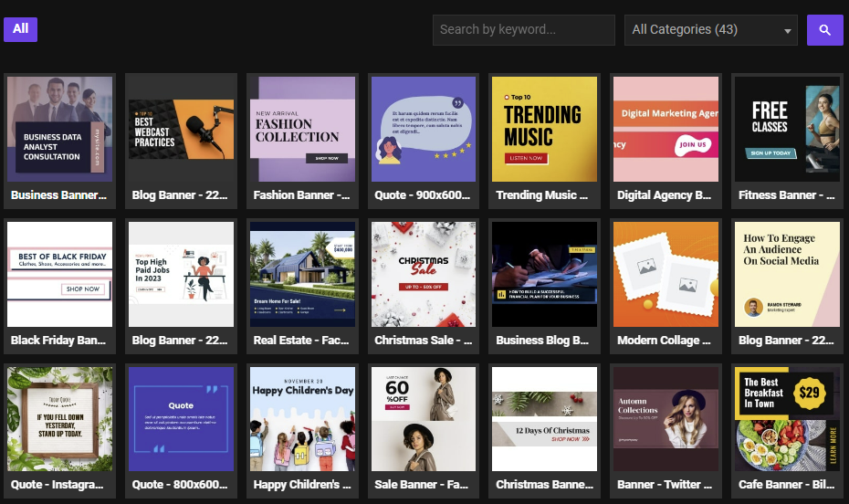Click the 'Fashion Banner -...' title text

(301, 194)
